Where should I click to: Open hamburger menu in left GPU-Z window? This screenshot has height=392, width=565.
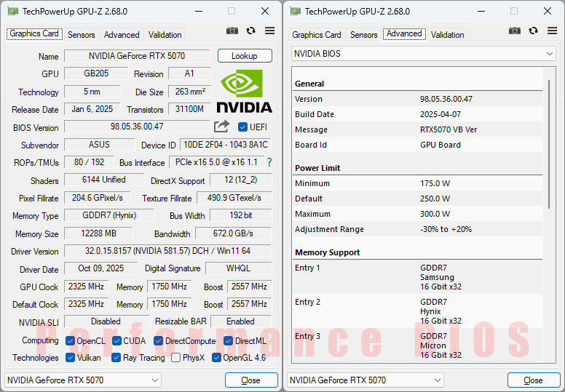[x=269, y=31]
